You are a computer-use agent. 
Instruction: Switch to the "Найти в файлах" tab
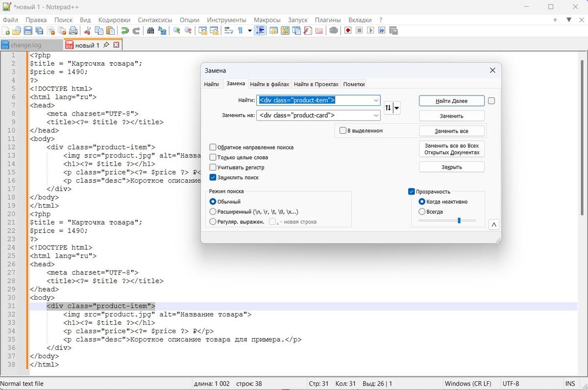click(269, 84)
